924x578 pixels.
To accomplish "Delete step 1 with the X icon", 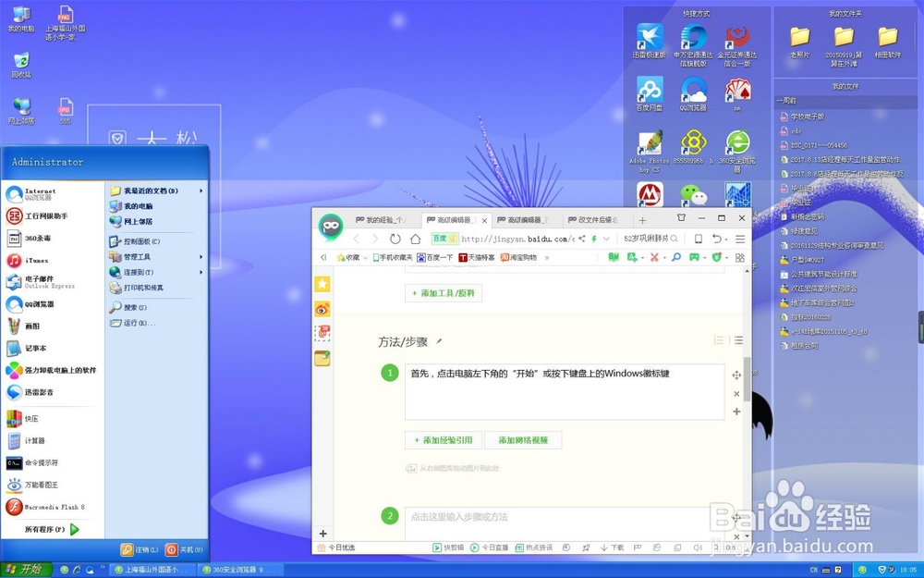I will [736, 393].
